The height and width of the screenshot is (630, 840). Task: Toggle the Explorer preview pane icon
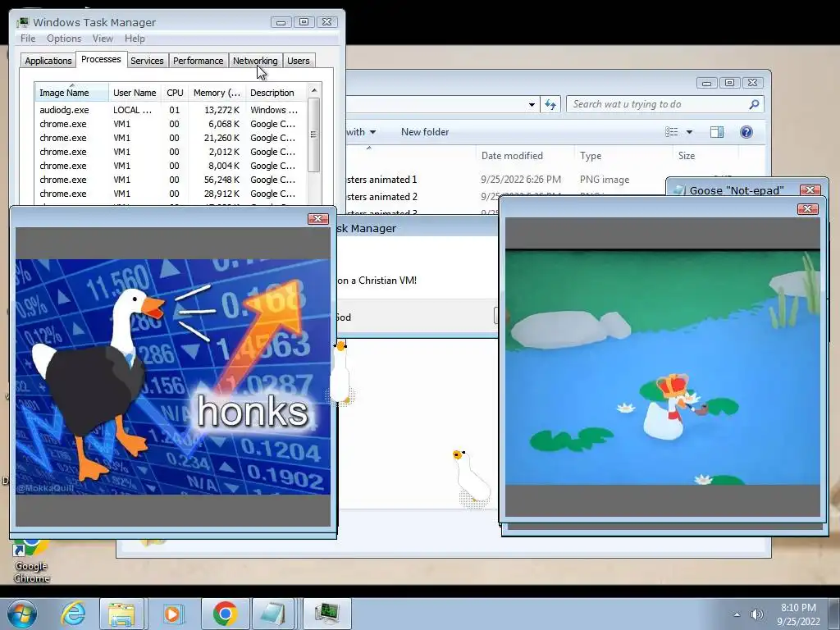point(717,132)
